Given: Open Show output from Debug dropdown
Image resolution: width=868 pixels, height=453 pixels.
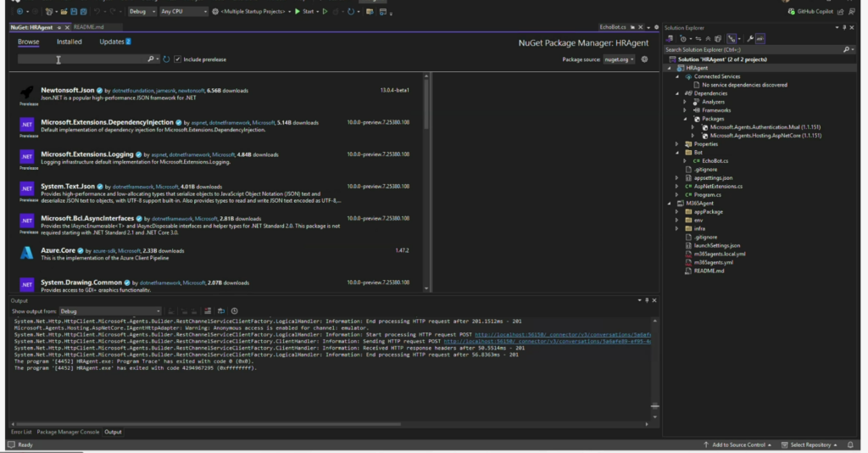Looking at the screenshot, I should coord(110,311).
